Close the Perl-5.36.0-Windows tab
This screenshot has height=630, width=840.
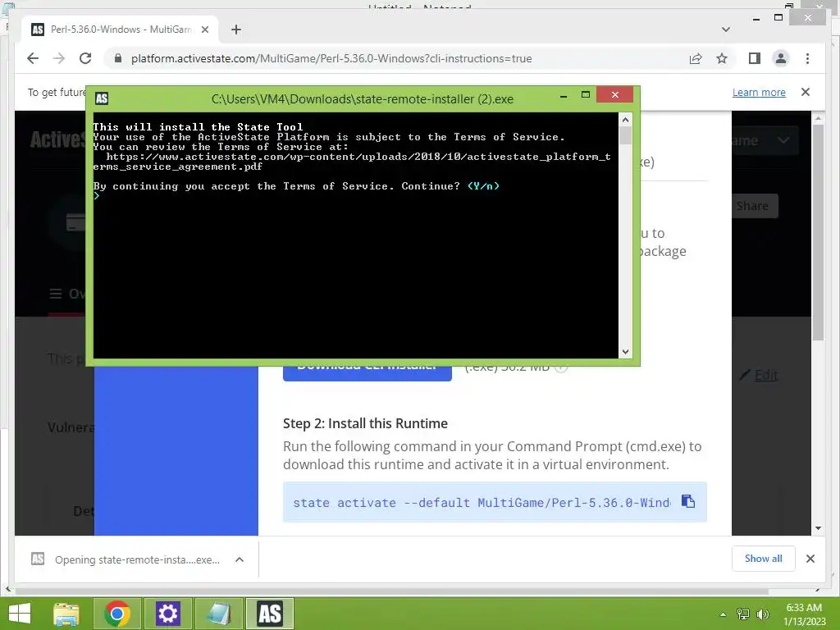tap(204, 30)
